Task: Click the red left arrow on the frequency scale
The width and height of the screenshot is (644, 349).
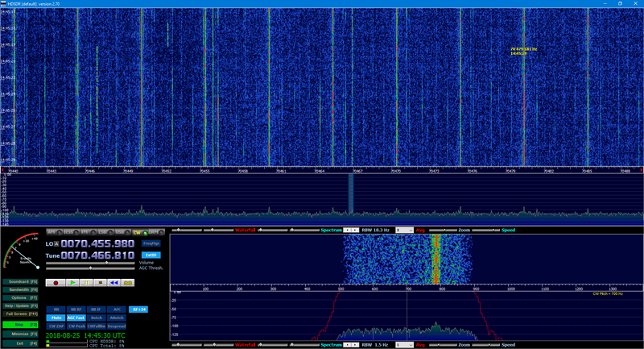Action: point(2,170)
